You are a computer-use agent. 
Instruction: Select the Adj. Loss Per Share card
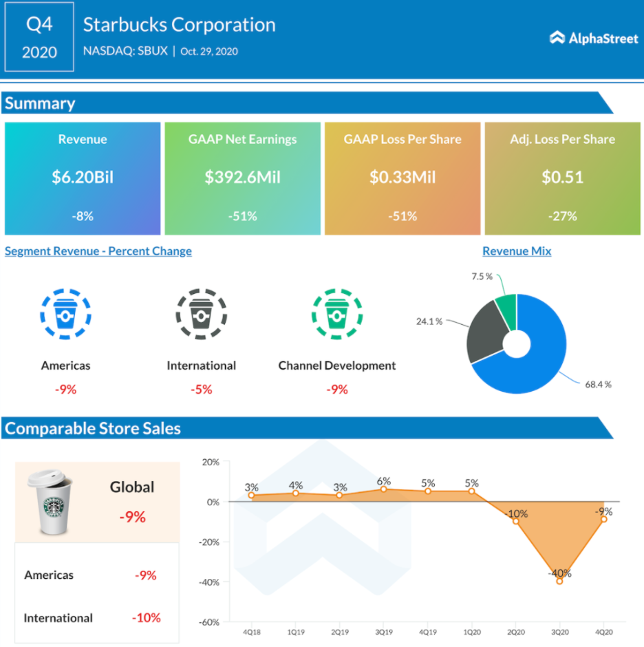tap(562, 179)
